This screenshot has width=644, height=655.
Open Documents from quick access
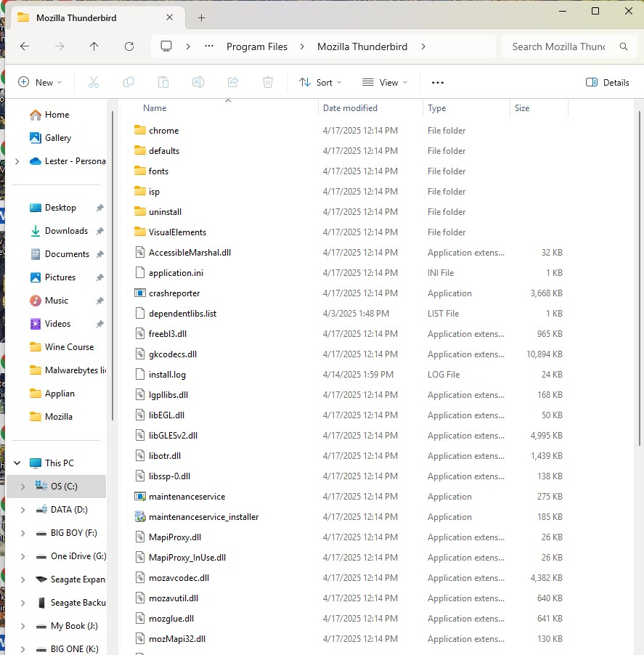[x=60, y=254]
